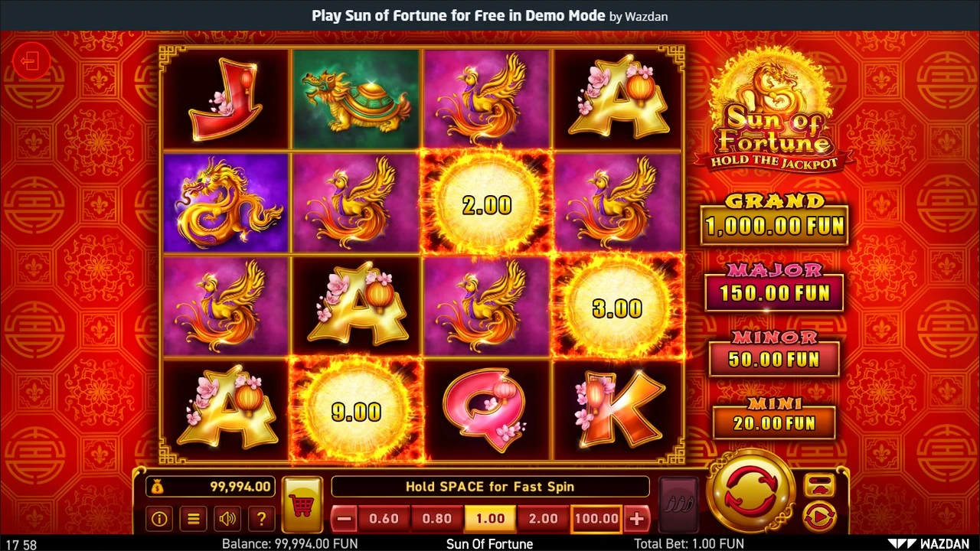Select the 2.00 bet value
Image resolution: width=980 pixels, height=551 pixels.
tap(544, 519)
